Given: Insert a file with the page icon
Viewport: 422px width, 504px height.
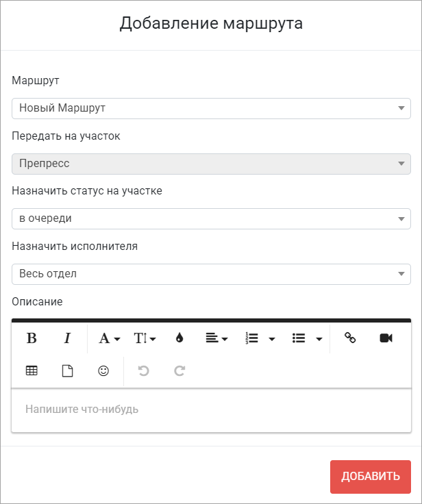Looking at the screenshot, I should coord(67,371).
